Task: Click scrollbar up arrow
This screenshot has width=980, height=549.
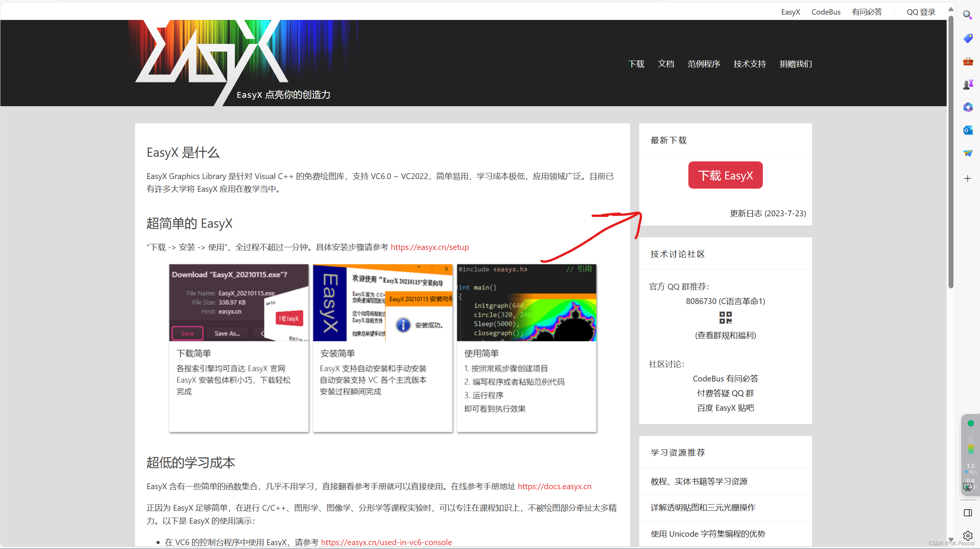Action: tap(951, 9)
